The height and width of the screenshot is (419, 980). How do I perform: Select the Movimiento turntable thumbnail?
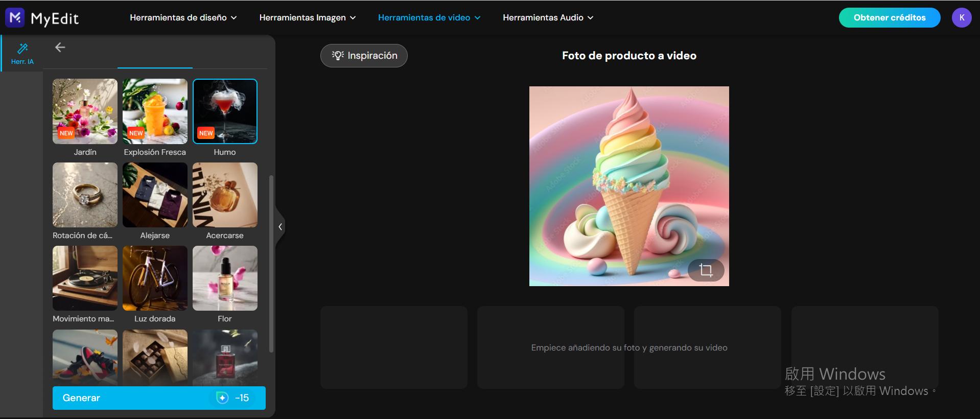click(x=85, y=278)
